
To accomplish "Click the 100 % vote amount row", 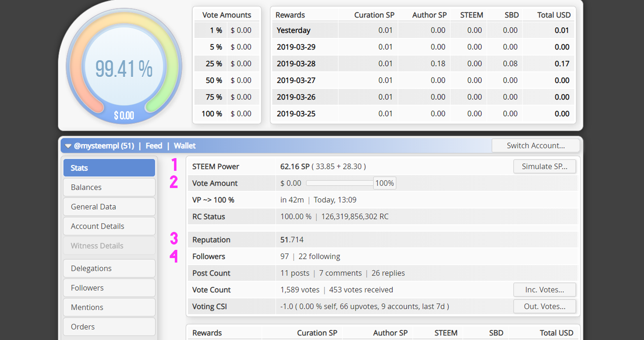I will tap(227, 114).
